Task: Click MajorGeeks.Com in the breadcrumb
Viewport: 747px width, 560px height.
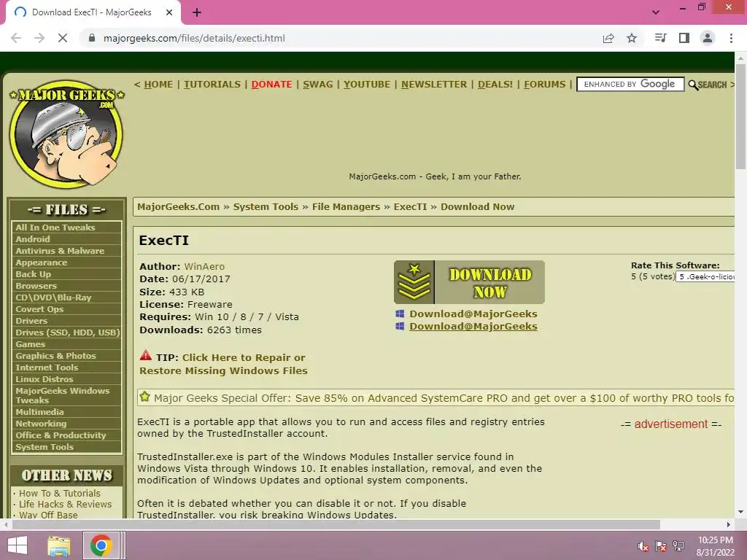Action: (x=178, y=206)
